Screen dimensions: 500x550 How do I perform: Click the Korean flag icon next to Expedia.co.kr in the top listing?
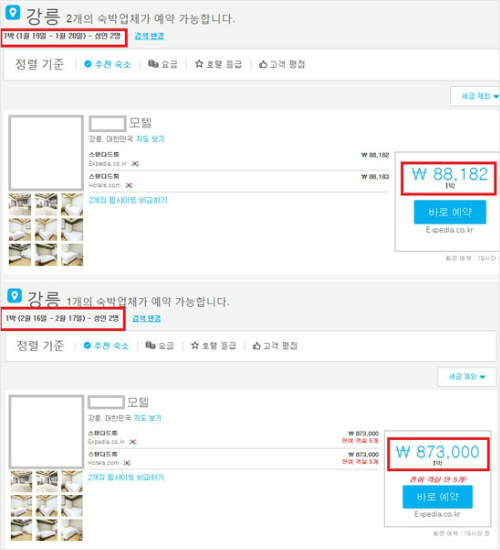(x=135, y=163)
